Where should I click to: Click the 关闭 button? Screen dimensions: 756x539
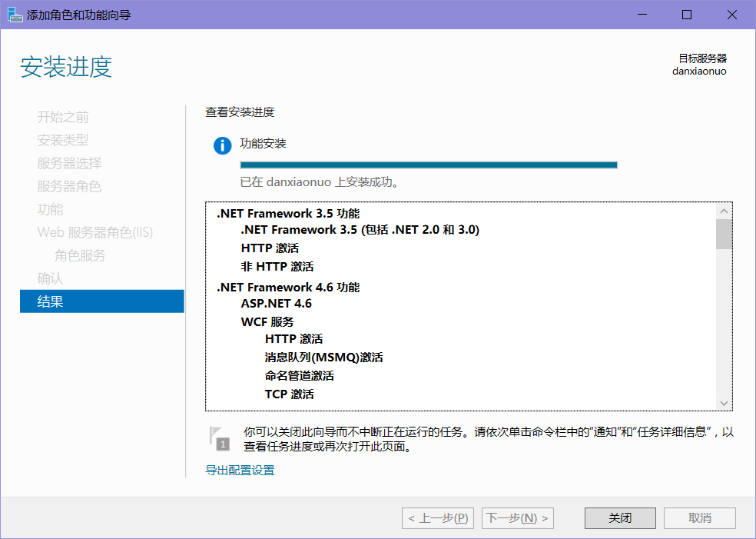coord(620,517)
